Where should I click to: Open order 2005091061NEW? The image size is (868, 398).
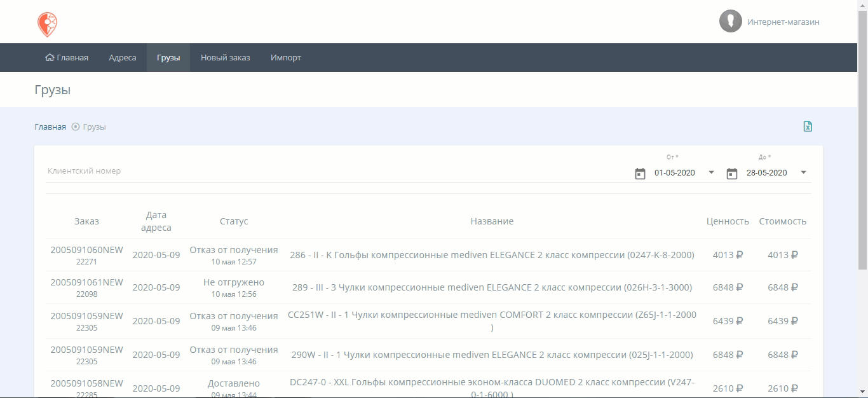(x=86, y=282)
